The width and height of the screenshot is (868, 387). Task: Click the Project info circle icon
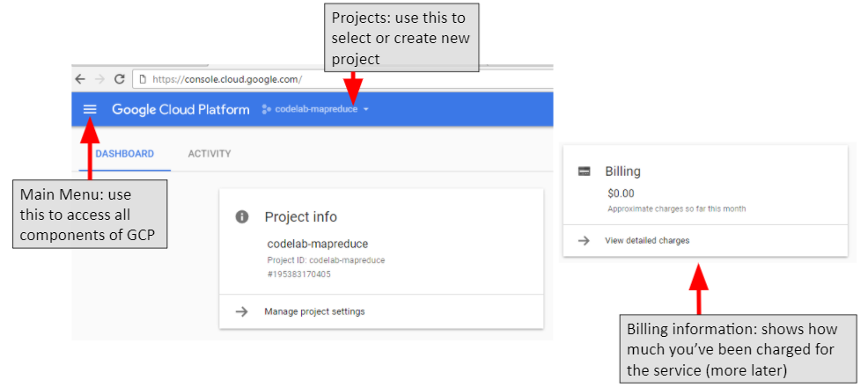point(242,216)
